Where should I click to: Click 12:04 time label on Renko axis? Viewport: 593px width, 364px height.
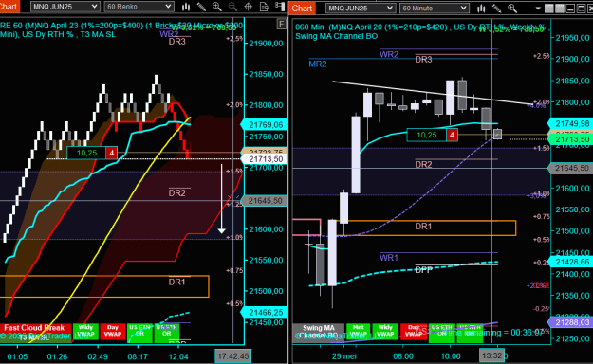coord(177,356)
